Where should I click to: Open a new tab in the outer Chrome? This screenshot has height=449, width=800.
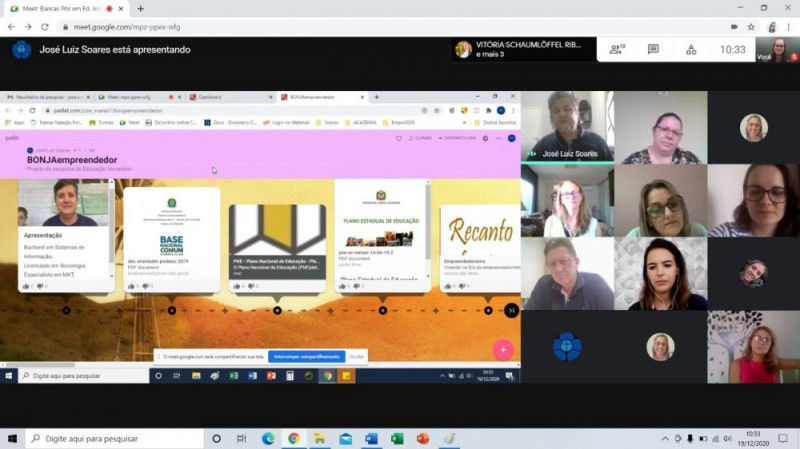point(140,9)
